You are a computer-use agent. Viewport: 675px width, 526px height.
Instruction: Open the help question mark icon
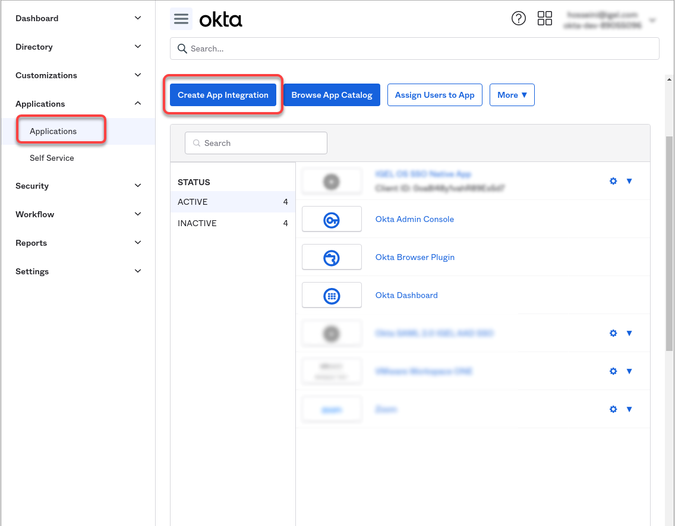click(518, 19)
